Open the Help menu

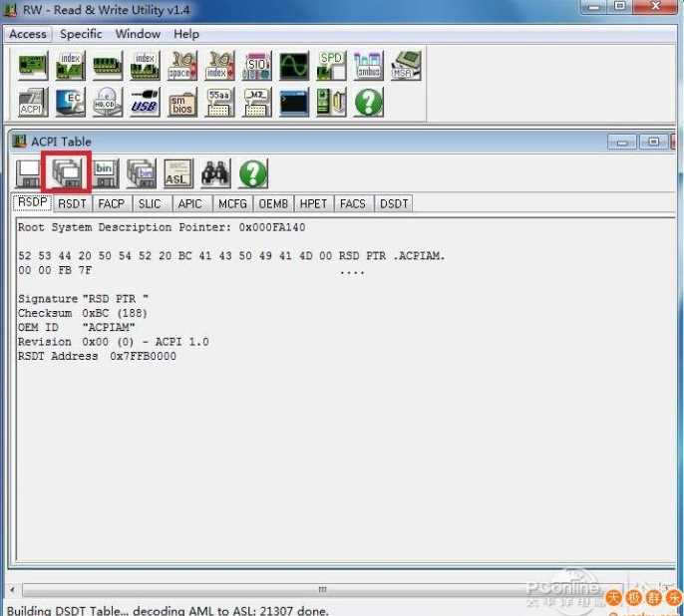coord(186,34)
